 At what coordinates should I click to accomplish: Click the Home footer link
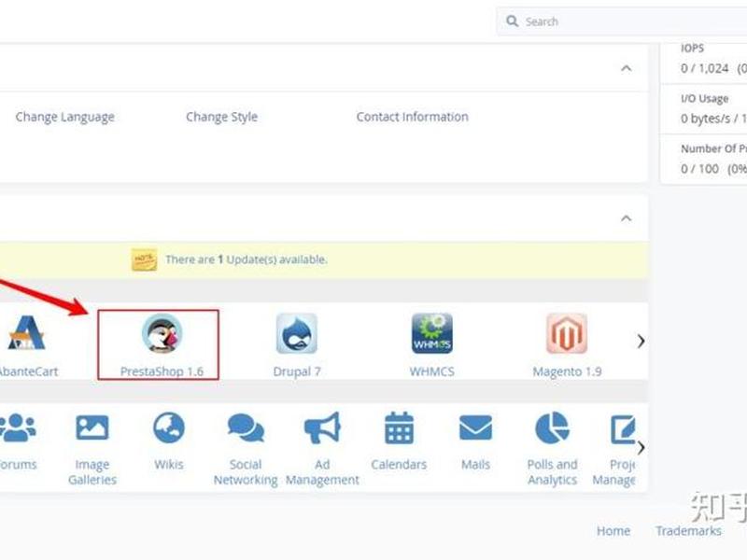tap(613, 531)
